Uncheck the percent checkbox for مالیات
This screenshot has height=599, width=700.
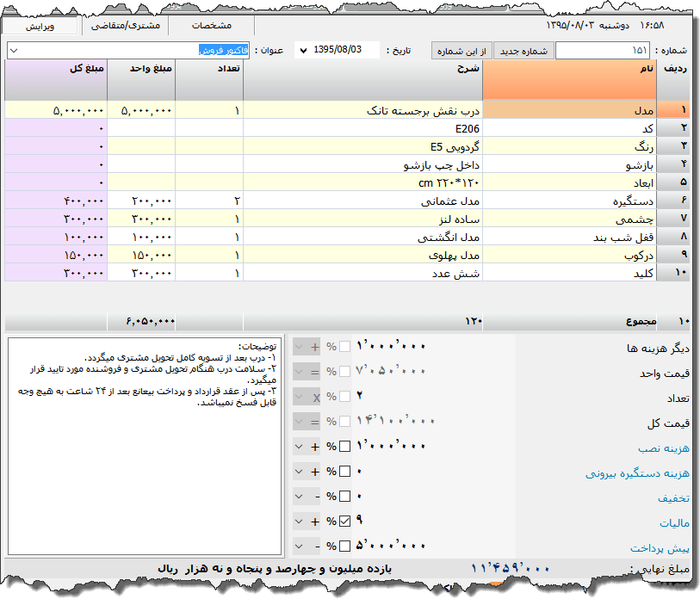pyautogui.click(x=345, y=522)
